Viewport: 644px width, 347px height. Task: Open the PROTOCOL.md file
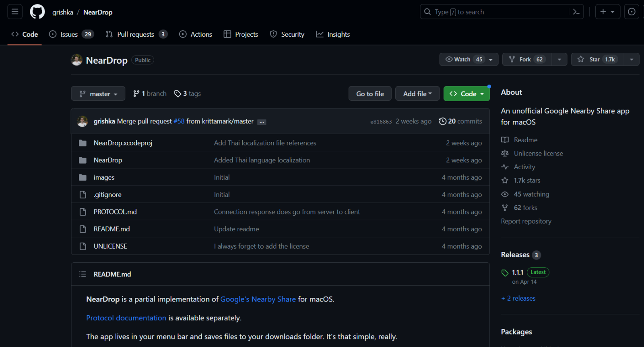click(115, 212)
